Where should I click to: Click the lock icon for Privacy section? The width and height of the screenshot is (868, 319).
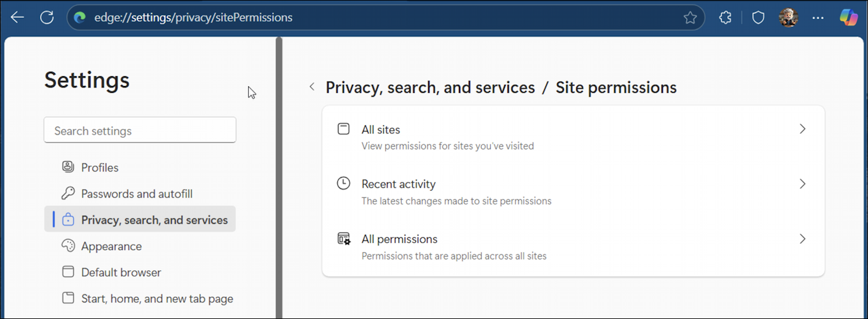[x=68, y=220]
